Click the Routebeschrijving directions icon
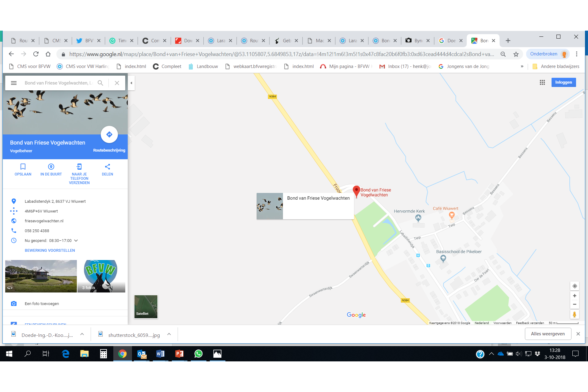 109,134
